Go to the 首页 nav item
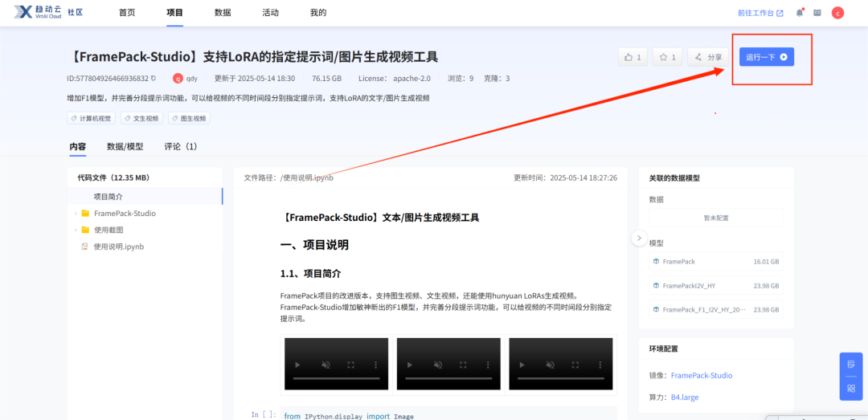 (x=127, y=12)
